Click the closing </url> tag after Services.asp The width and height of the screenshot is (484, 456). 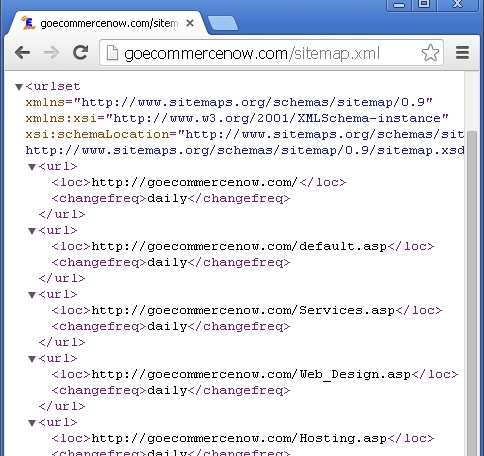pyautogui.click(x=62, y=342)
